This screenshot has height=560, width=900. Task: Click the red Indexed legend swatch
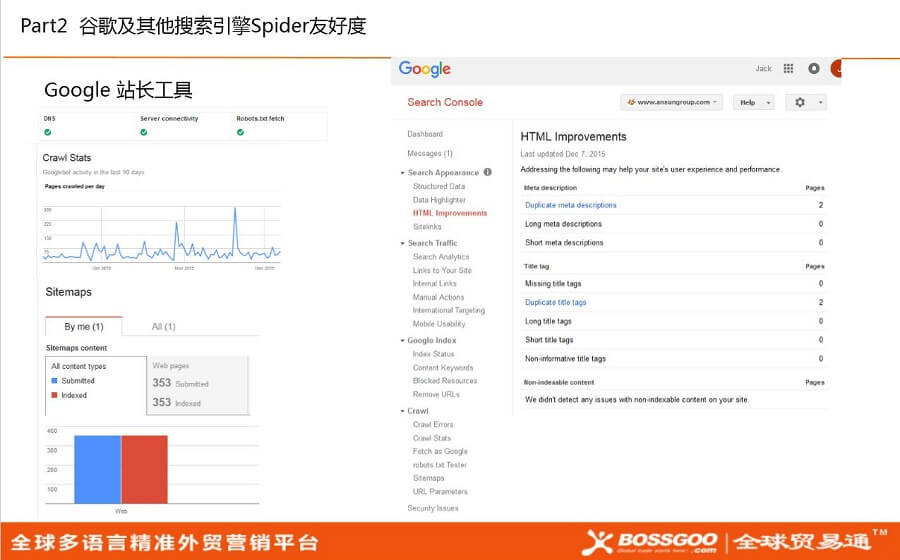[55, 395]
